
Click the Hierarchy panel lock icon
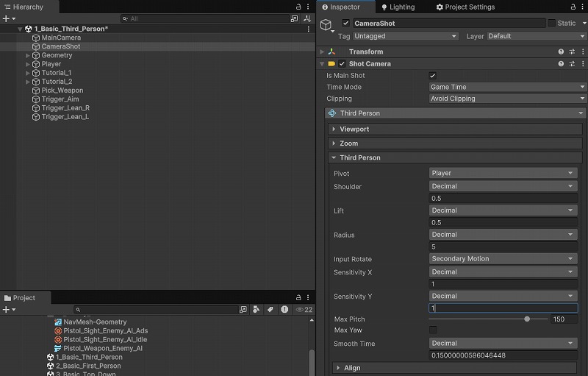pos(298,7)
